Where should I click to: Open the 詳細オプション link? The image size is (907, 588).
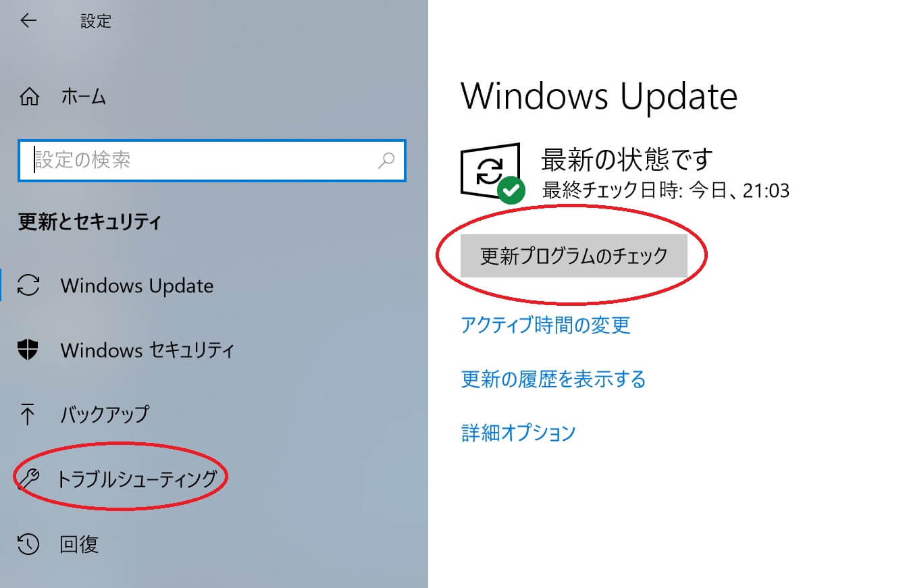[518, 432]
